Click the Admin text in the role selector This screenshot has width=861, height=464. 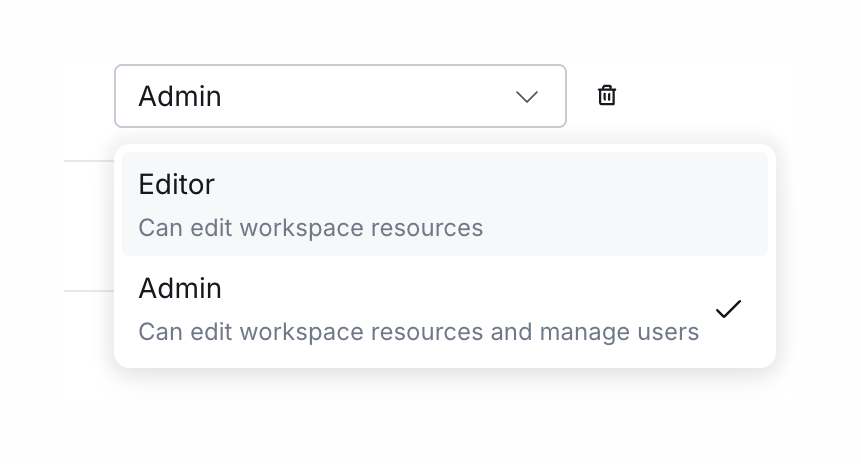[x=180, y=97]
